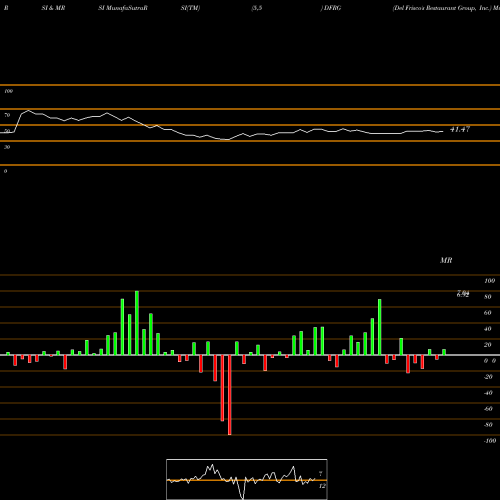This screenshot has height=500, width=500.
Task: Open the mini overview chart thumbnail
Action: click(x=247, y=479)
